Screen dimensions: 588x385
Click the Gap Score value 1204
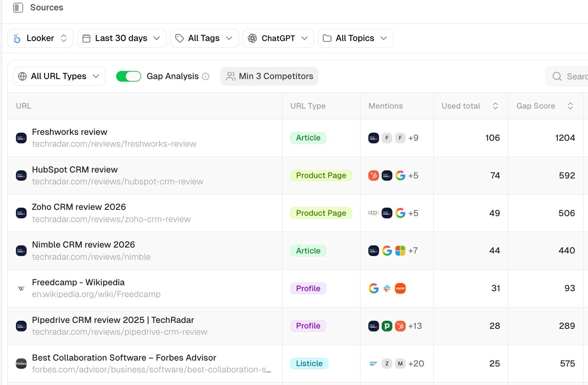(x=565, y=138)
